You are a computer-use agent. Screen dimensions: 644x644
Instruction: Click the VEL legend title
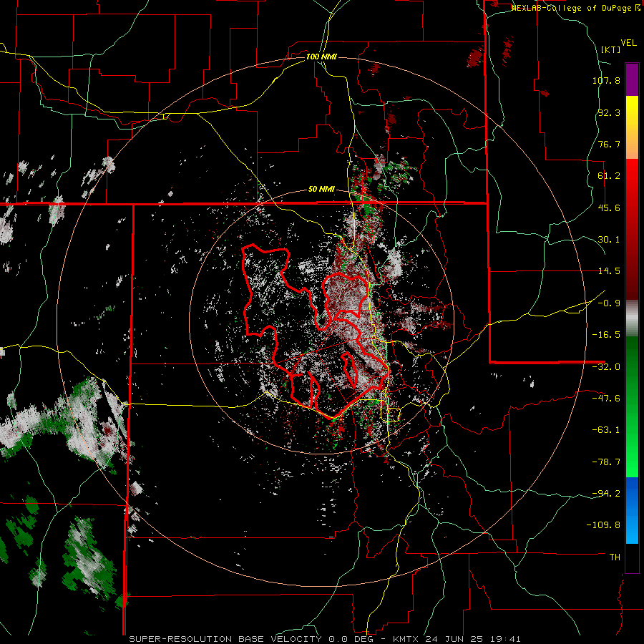pos(628,43)
